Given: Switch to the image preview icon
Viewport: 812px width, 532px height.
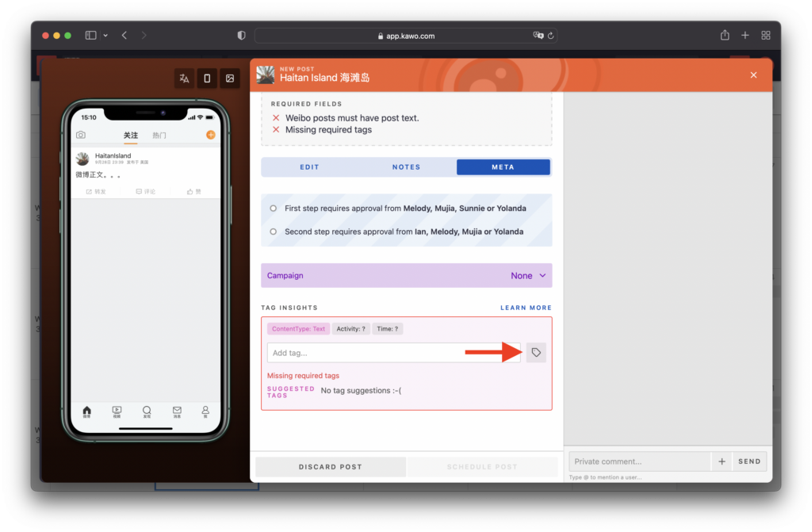Looking at the screenshot, I should coord(230,78).
